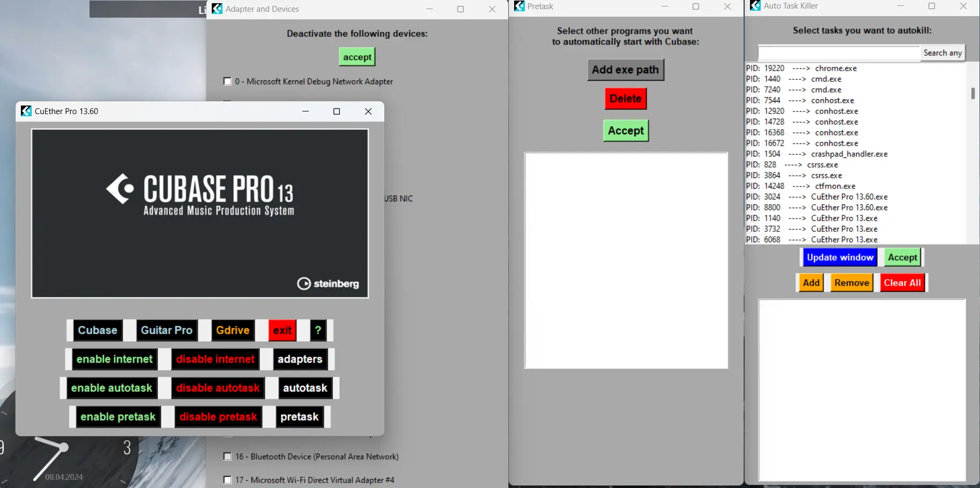
Task: Open the pretask settings button
Action: tap(300, 417)
